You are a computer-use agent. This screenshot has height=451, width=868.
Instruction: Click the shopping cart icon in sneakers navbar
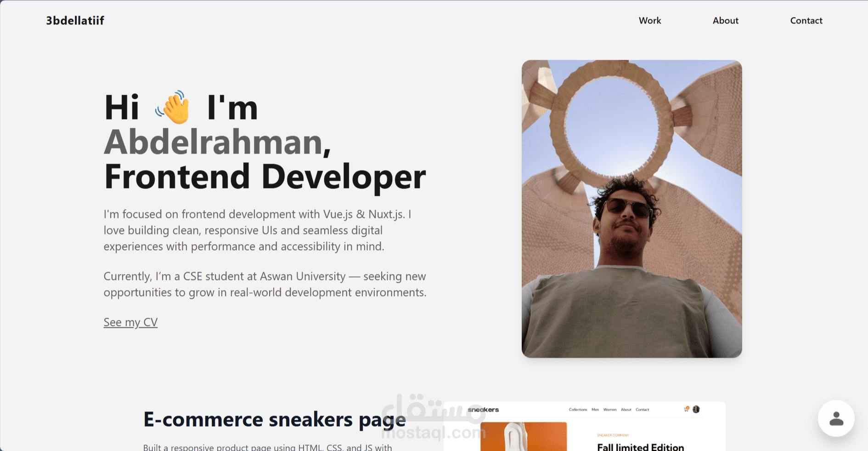click(686, 410)
